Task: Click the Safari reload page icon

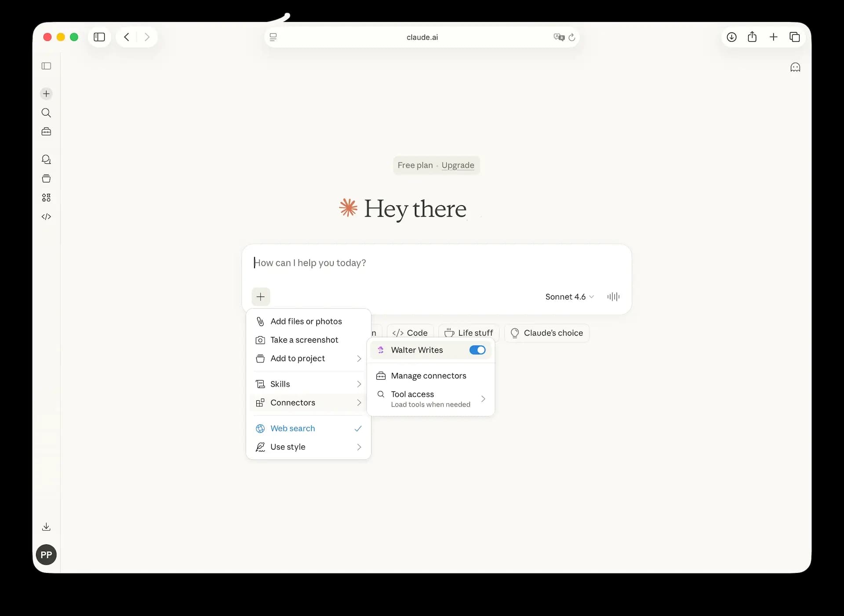Action: click(572, 37)
